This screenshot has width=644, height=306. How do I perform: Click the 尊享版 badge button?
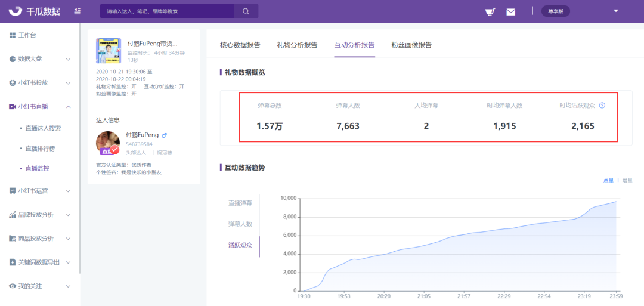coord(556,11)
